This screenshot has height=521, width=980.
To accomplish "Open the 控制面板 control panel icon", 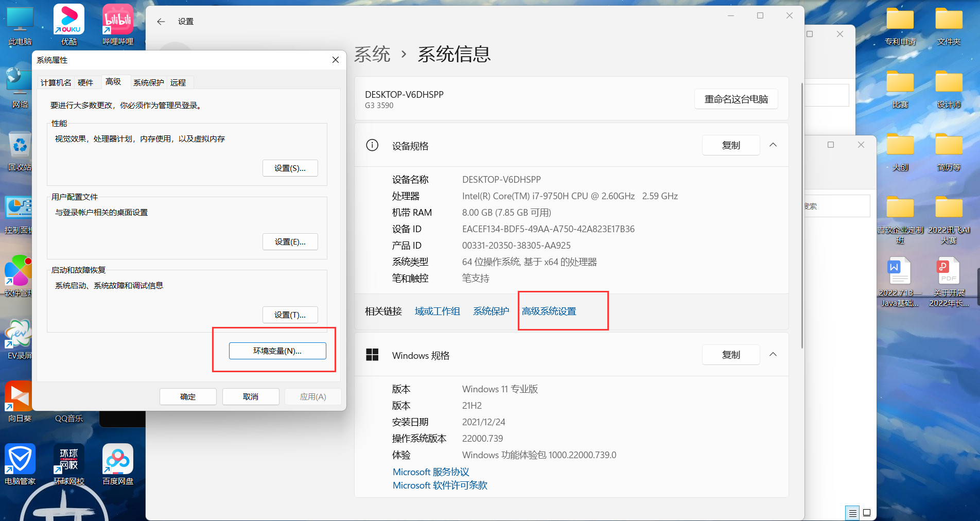I will (x=19, y=214).
